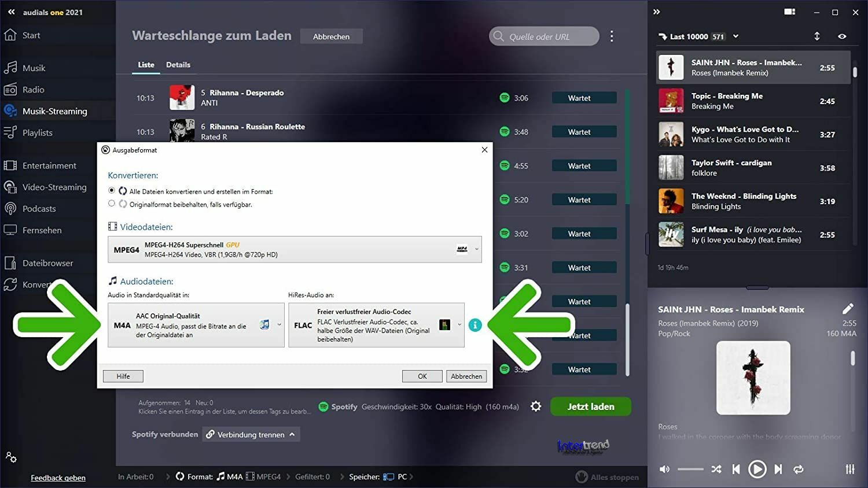Image resolution: width=868 pixels, height=488 pixels.
Task: Click the pencil edit icon for Roses
Action: (x=848, y=309)
